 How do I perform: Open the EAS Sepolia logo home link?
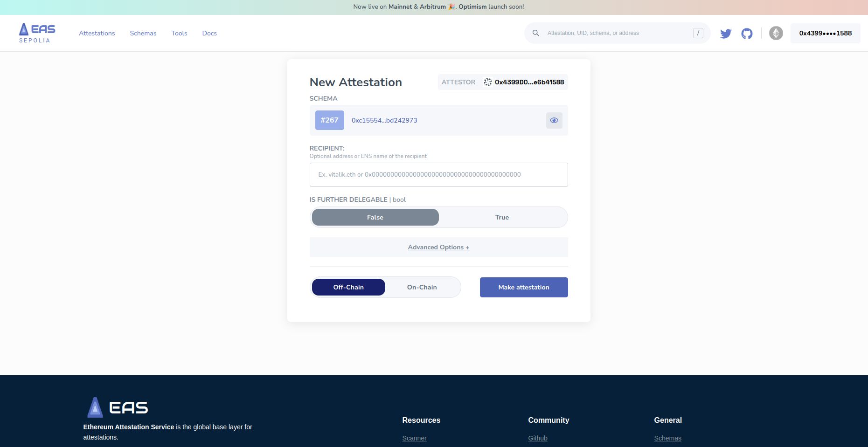[x=37, y=33]
